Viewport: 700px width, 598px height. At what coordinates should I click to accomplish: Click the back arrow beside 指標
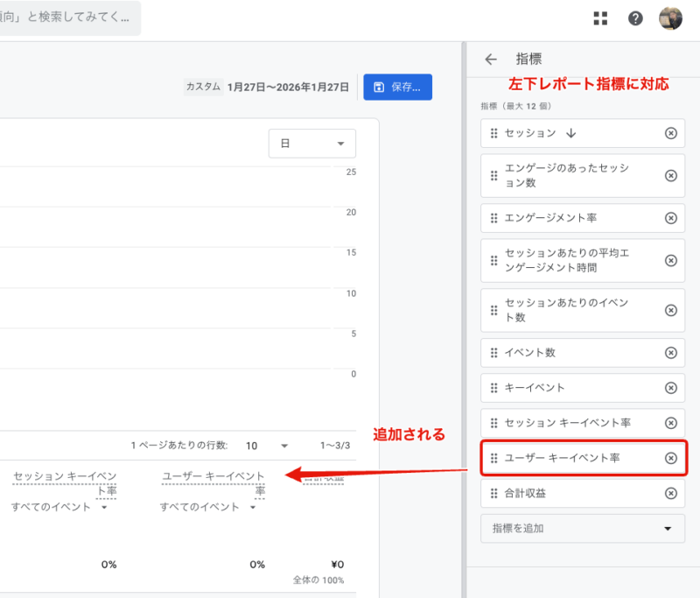click(x=491, y=60)
